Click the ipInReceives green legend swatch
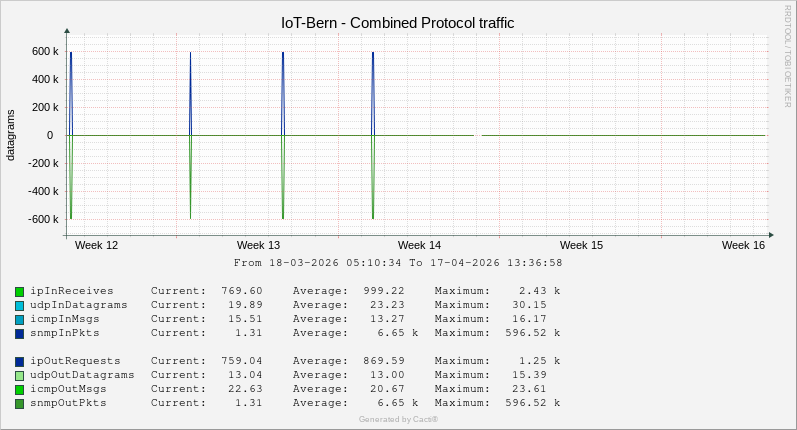This screenshot has height=430, width=797. pos(19,291)
